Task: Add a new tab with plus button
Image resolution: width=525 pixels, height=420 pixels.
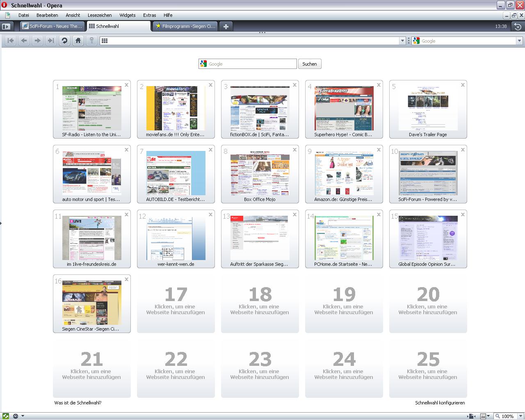Action: (226, 26)
